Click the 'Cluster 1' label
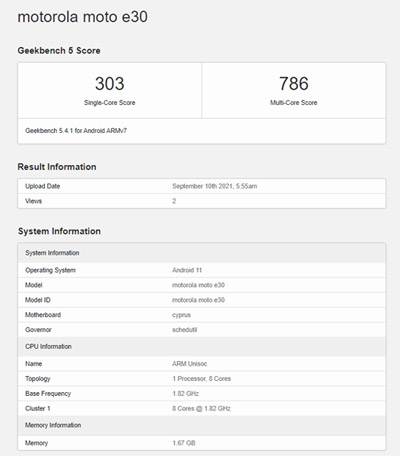This screenshot has height=456, width=400. (x=38, y=408)
